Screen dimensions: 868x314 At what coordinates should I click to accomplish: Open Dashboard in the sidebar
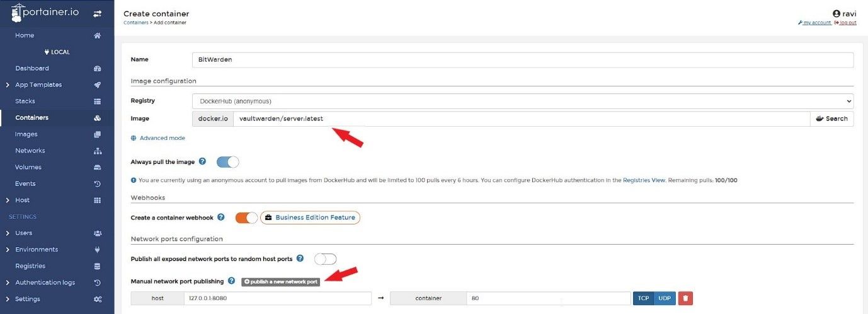[32, 68]
